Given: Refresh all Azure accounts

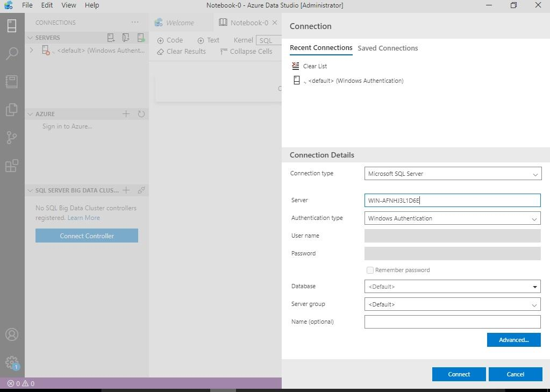Looking at the screenshot, I should (x=141, y=113).
